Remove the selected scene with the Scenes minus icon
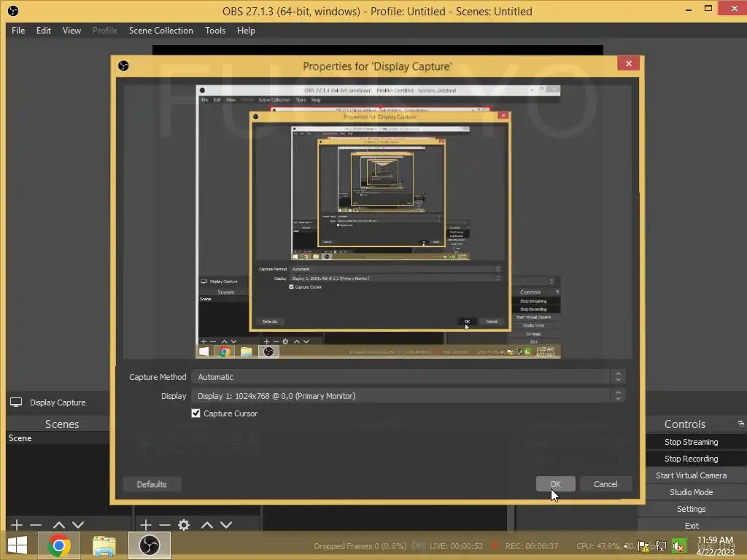This screenshot has height=560, width=747. [36, 525]
